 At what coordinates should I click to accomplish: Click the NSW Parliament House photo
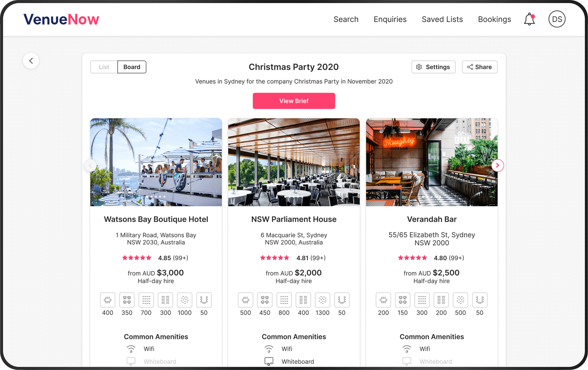(294, 162)
